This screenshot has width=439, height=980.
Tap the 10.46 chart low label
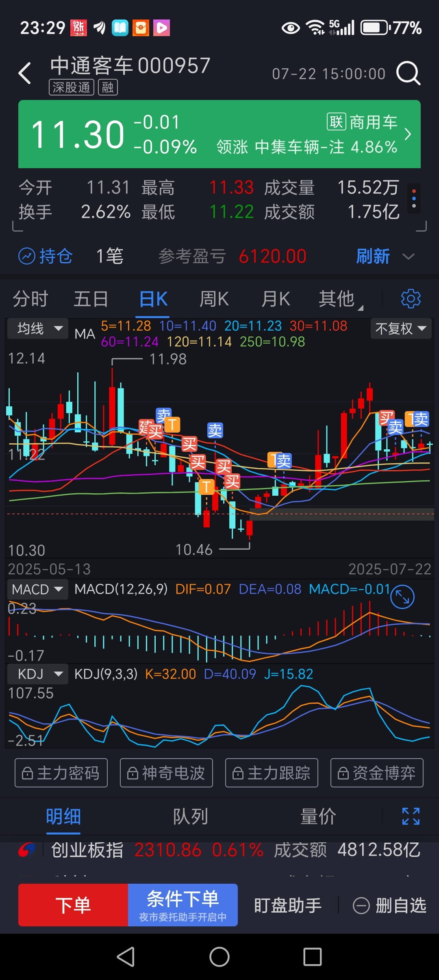(194, 550)
